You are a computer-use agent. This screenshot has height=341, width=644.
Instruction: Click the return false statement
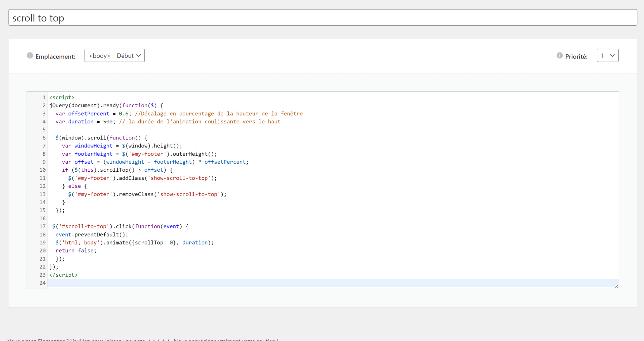point(76,251)
